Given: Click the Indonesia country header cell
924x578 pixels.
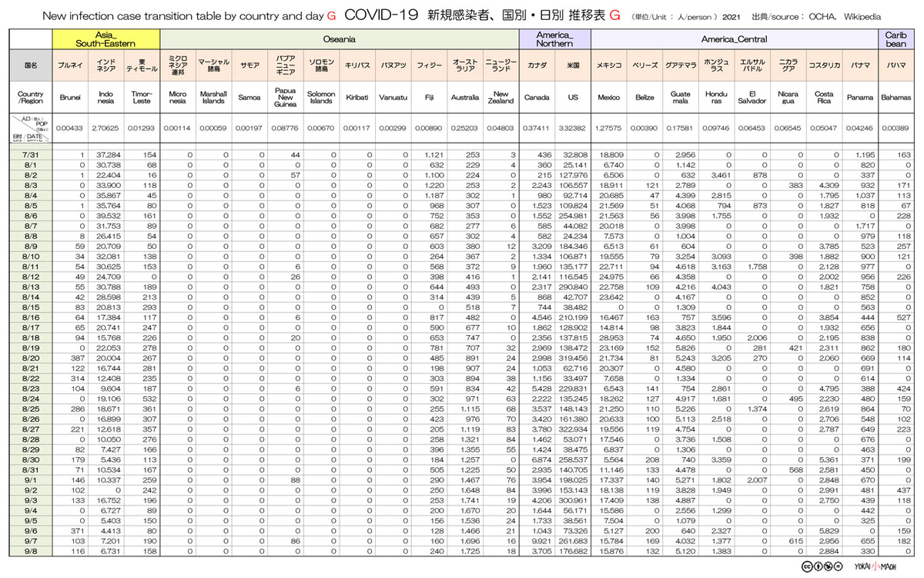Looking at the screenshot, I should pyautogui.click(x=106, y=98).
